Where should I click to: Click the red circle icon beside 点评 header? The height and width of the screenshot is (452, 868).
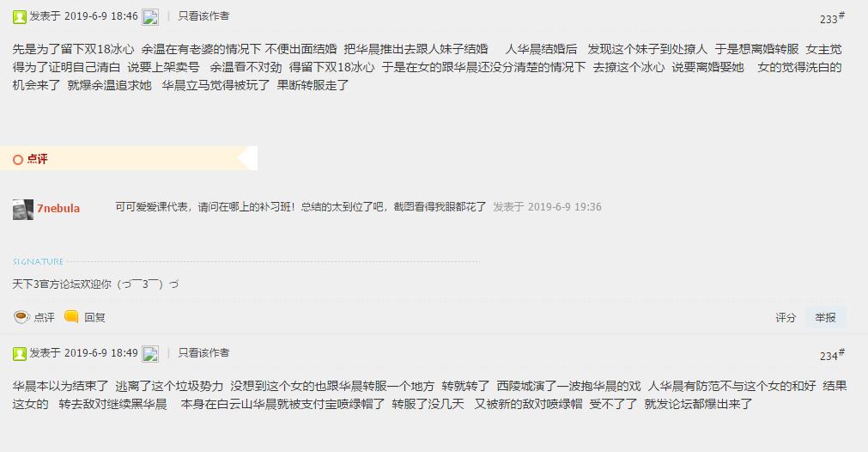point(18,160)
